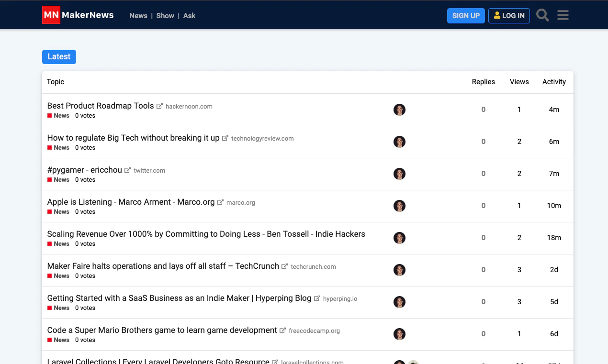608x364 pixels.
Task: Click 6m activity time on Big Tech row
Action: tap(554, 142)
